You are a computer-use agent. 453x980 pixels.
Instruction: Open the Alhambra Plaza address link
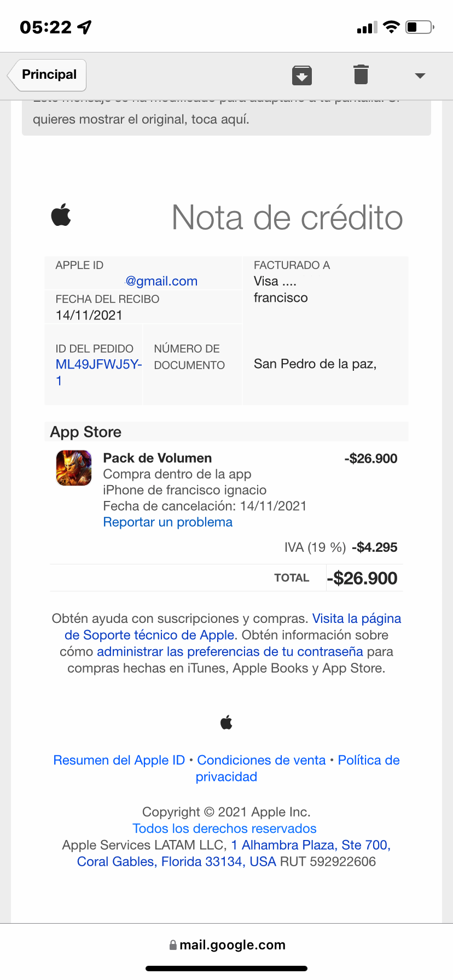coord(310,845)
